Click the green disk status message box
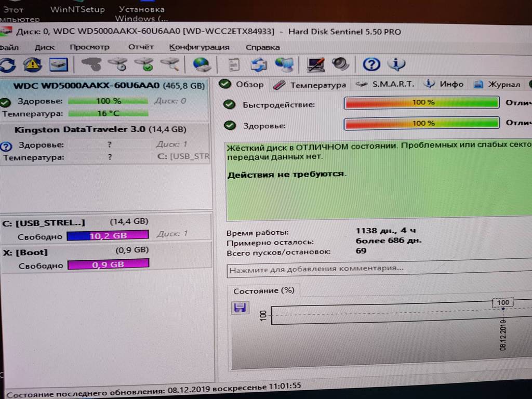 coord(379,181)
